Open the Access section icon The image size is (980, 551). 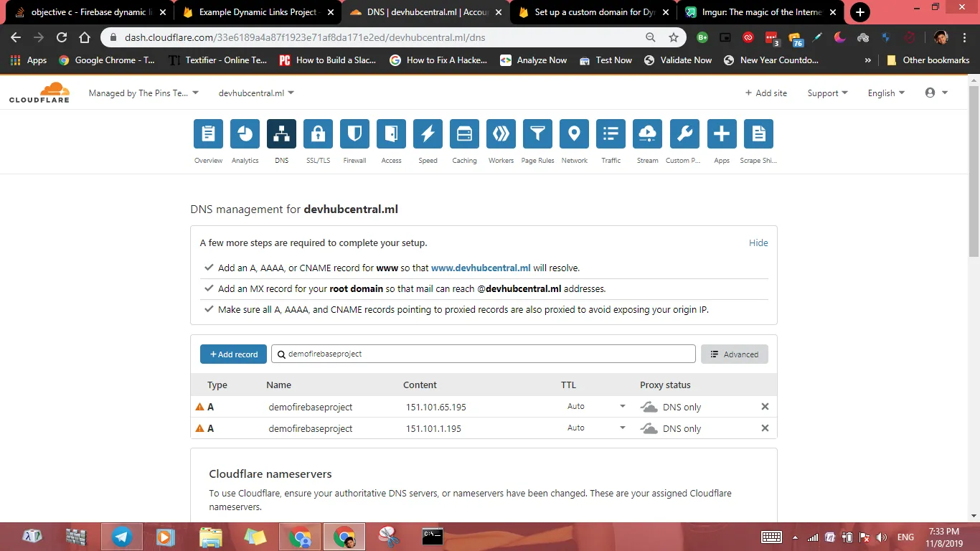tap(391, 134)
